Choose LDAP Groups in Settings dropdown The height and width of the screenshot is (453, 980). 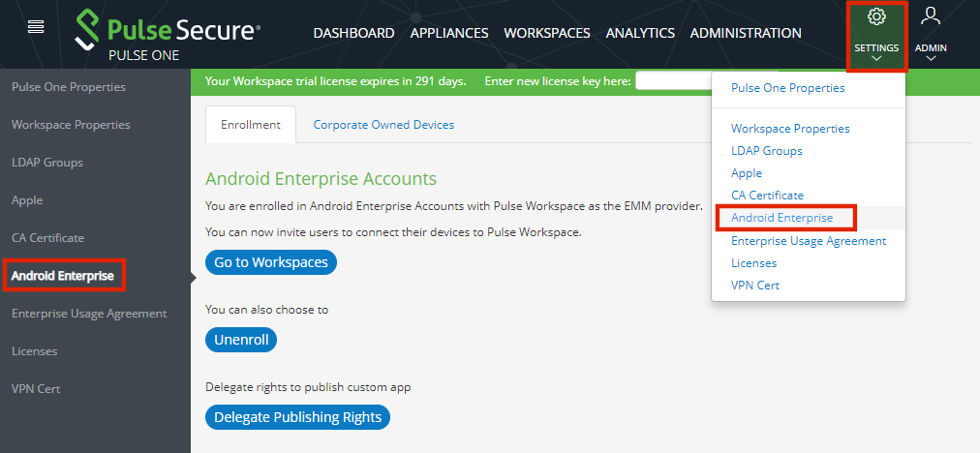(767, 151)
